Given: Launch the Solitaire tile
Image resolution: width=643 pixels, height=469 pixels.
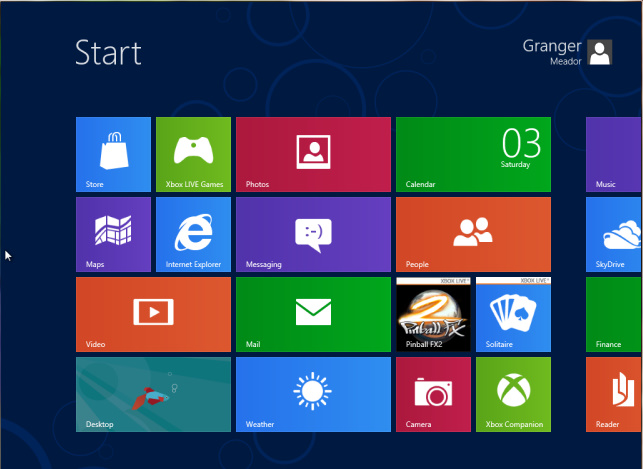Looking at the screenshot, I should click(513, 314).
